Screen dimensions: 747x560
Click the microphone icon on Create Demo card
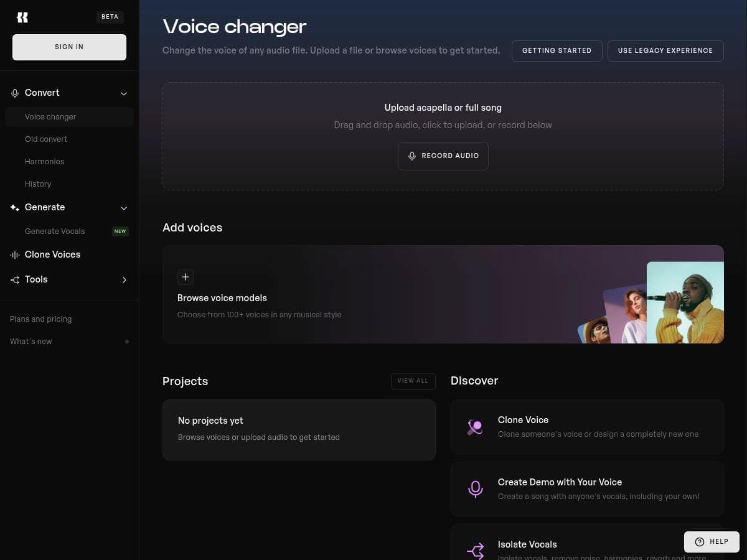475,489
